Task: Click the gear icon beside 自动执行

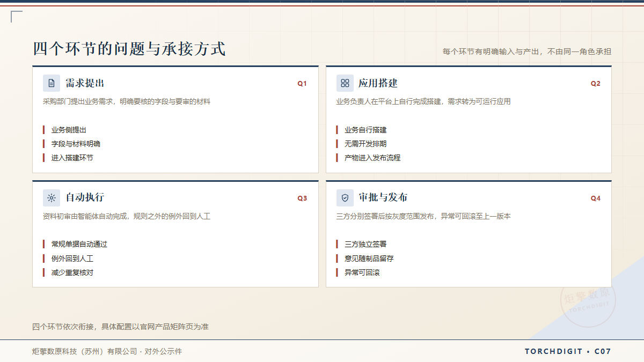Action: [x=52, y=198]
